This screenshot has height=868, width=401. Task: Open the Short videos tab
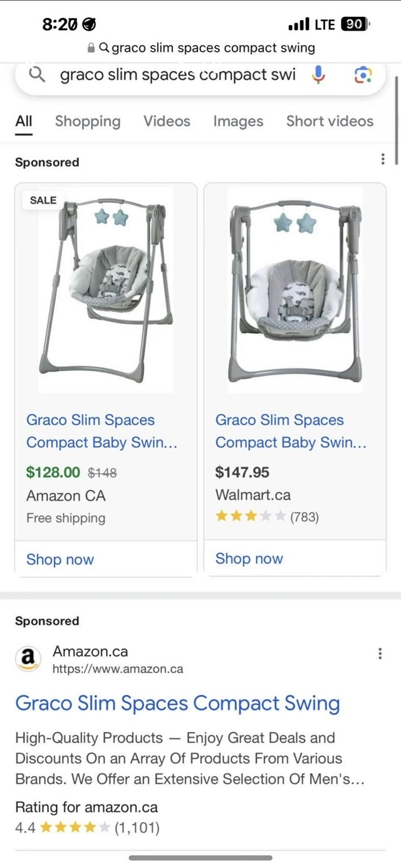pos(330,121)
